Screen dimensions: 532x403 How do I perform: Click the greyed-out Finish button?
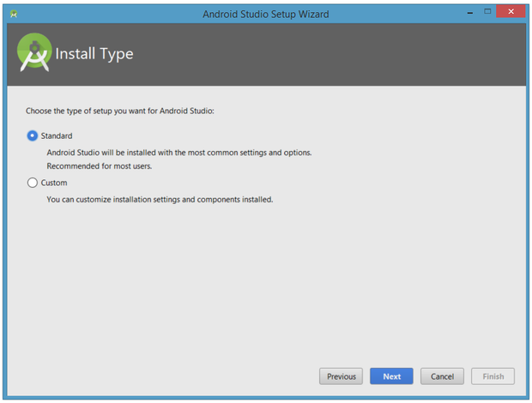point(493,376)
